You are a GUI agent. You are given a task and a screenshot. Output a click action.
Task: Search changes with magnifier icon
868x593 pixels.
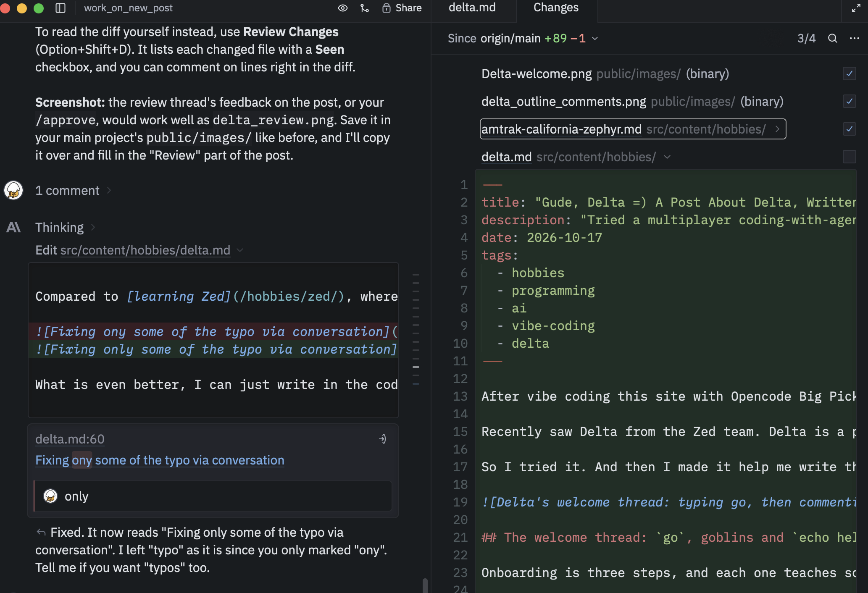833,38
